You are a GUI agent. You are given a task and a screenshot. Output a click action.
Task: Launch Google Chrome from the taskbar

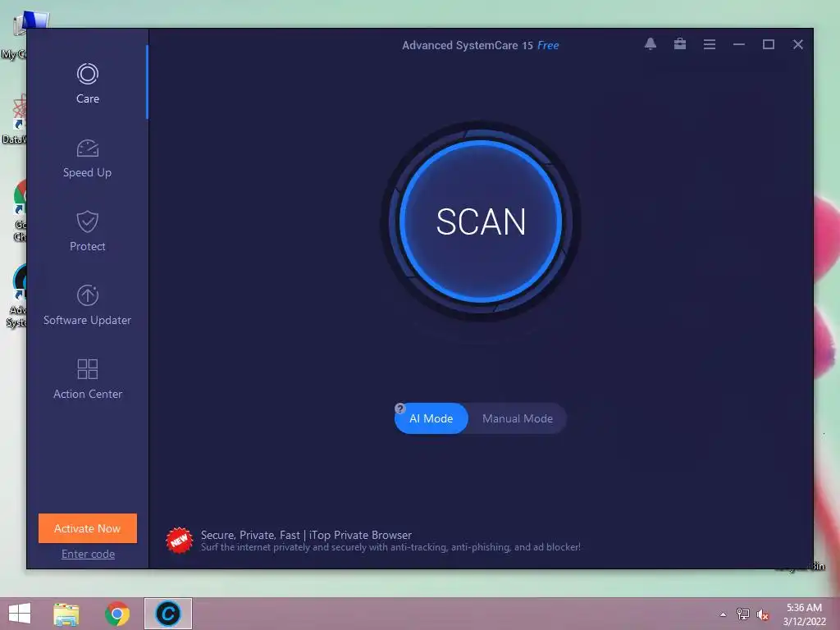pyautogui.click(x=117, y=614)
